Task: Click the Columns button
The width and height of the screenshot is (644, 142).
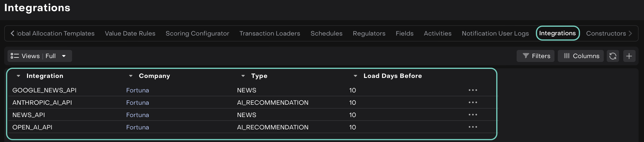Action: click(x=581, y=56)
